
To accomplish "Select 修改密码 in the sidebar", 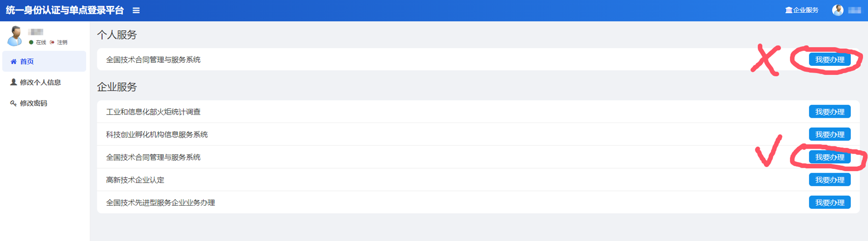I will pyautogui.click(x=33, y=103).
